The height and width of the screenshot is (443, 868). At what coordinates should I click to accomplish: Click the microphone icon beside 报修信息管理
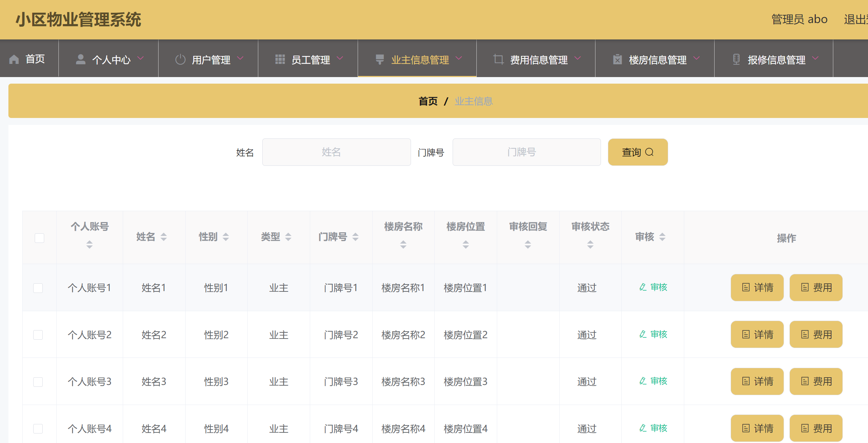[x=736, y=59]
